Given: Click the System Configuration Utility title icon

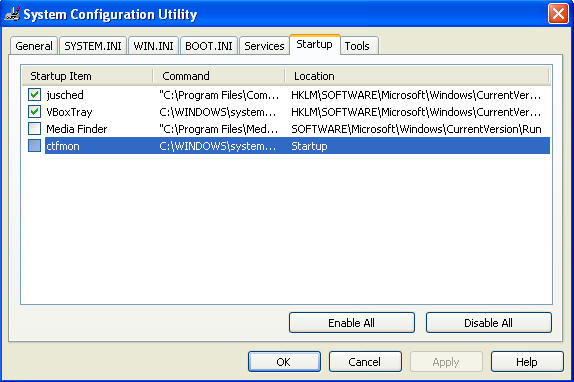Looking at the screenshot, I should [x=12, y=14].
